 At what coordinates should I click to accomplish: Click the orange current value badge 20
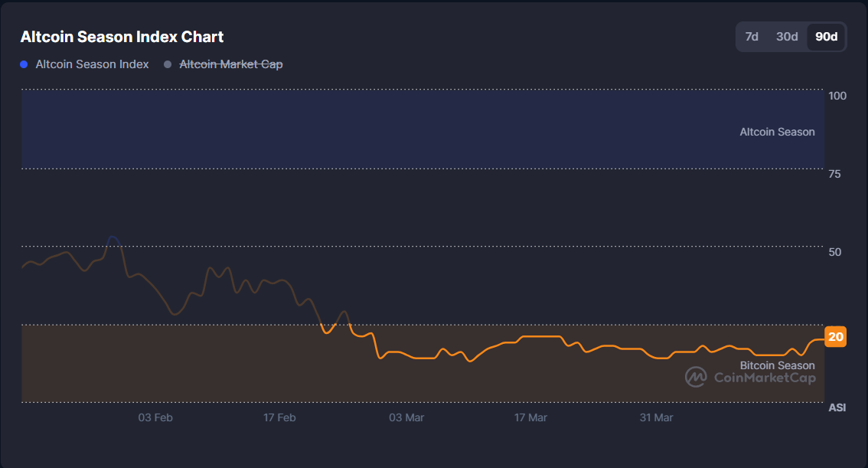(835, 337)
